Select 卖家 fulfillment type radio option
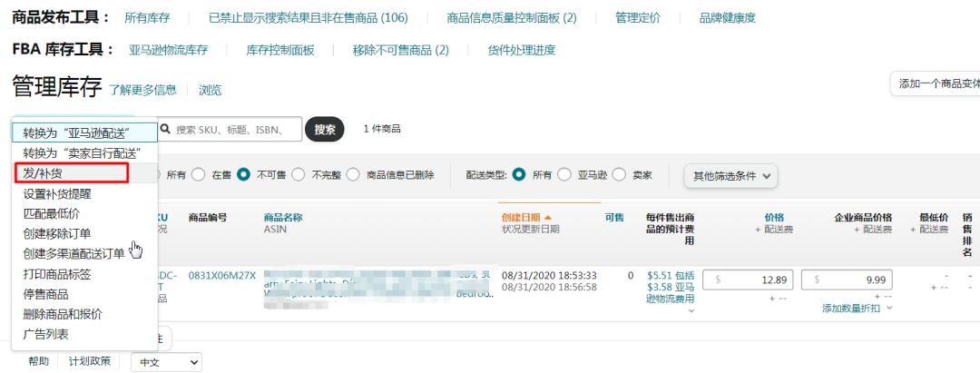 click(619, 174)
